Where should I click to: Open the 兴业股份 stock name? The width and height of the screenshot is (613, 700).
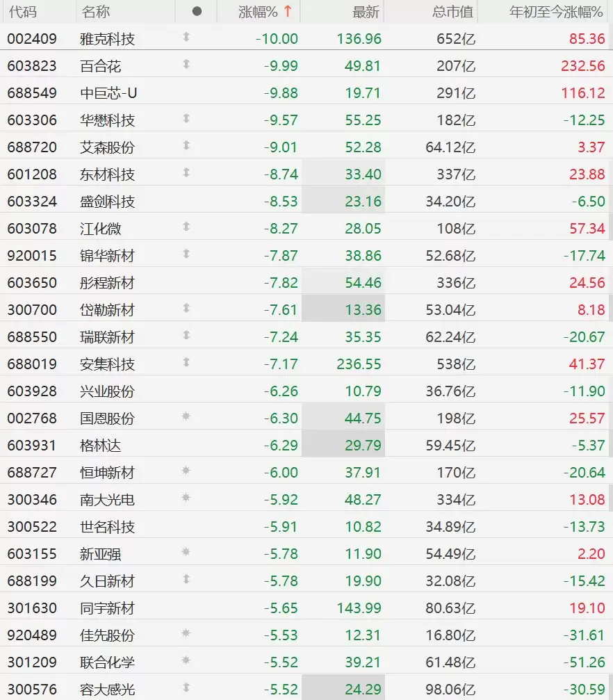click(x=107, y=391)
